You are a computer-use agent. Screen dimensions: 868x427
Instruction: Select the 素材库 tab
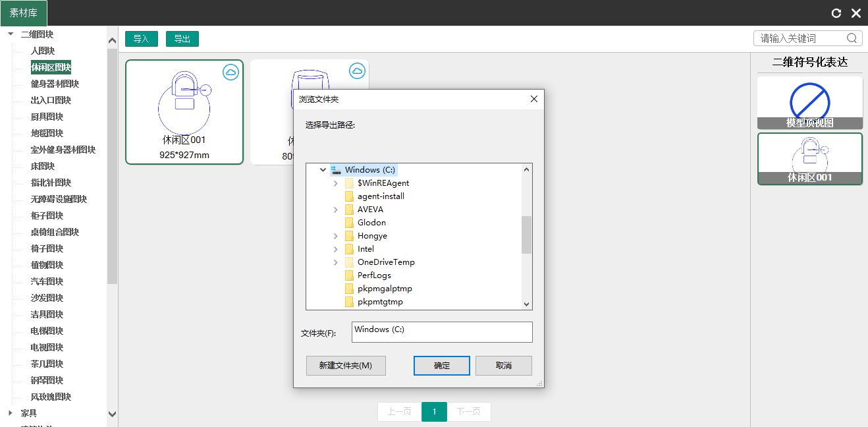click(24, 13)
